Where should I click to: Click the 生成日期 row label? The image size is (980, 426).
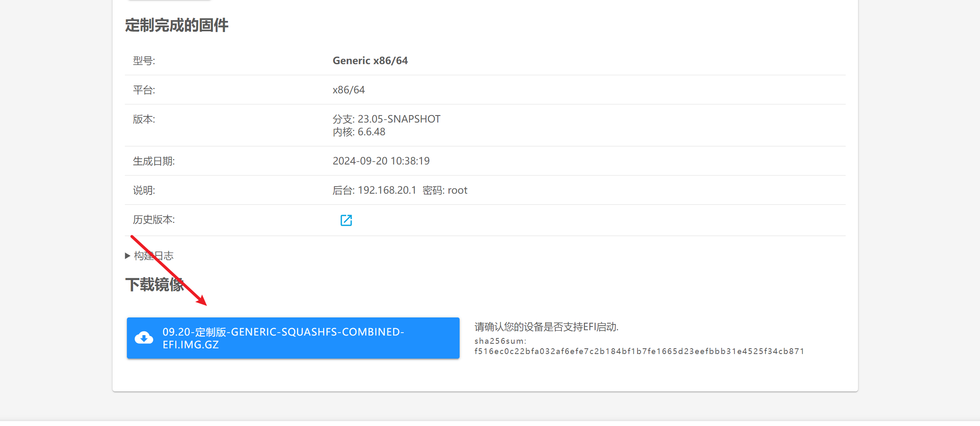tap(154, 161)
